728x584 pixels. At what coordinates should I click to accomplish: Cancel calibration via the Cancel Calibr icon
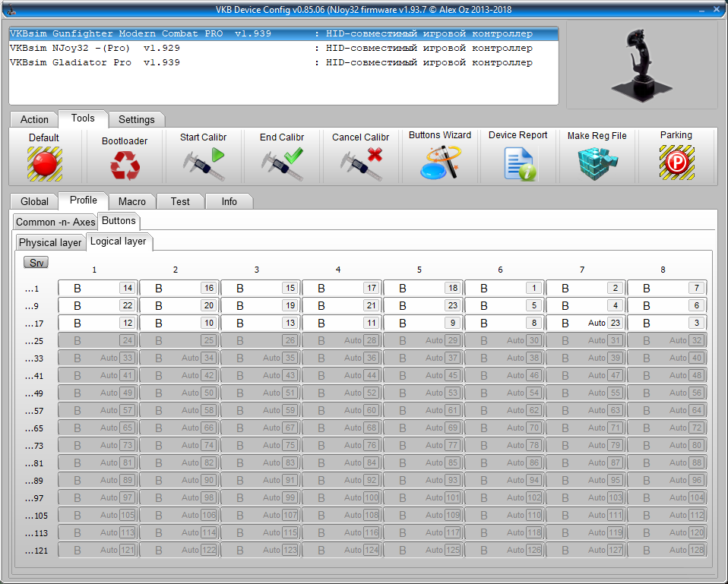coord(361,163)
